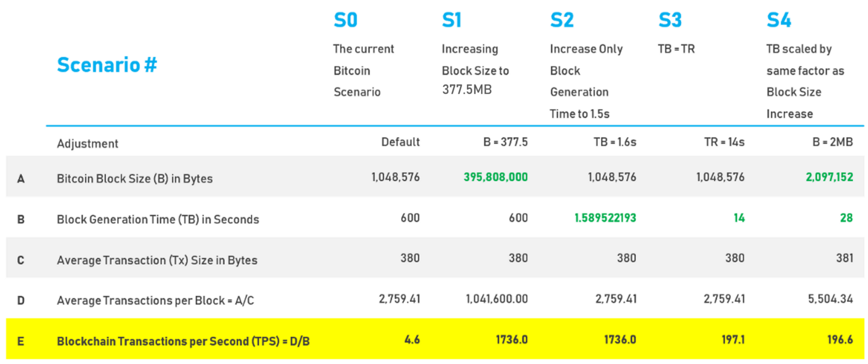Select the S1 column header
This screenshot has width=868, height=364.
click(x=452, y=21)
